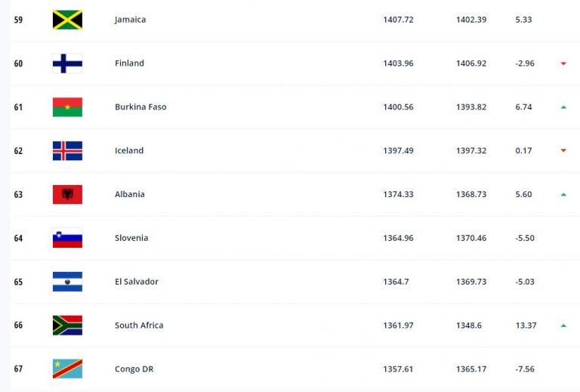Click the Albania flag icon
Screen dimensions: 580x392
point(67,194)
